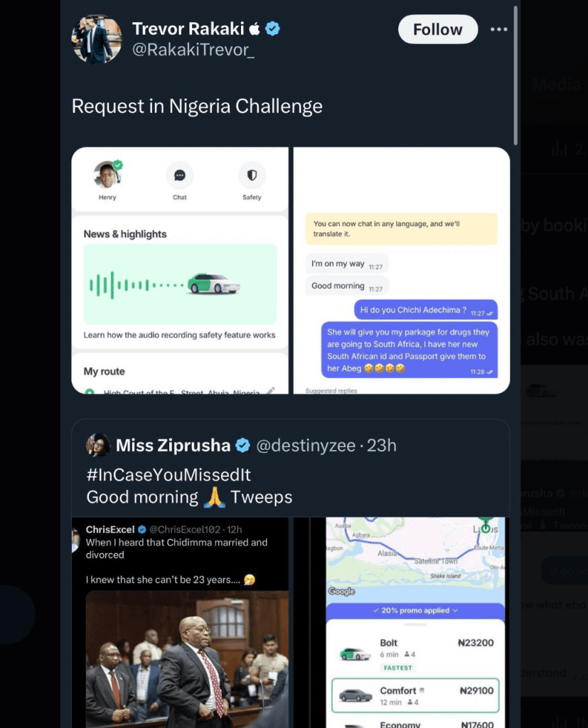588x728 pixels.
Task: Click the verified badge next to Trevor Rakaki
Action: (272, 28)
